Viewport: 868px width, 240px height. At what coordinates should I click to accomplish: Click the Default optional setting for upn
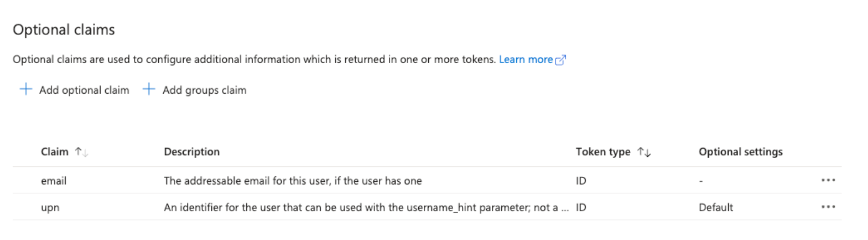(x=715, y=208)
